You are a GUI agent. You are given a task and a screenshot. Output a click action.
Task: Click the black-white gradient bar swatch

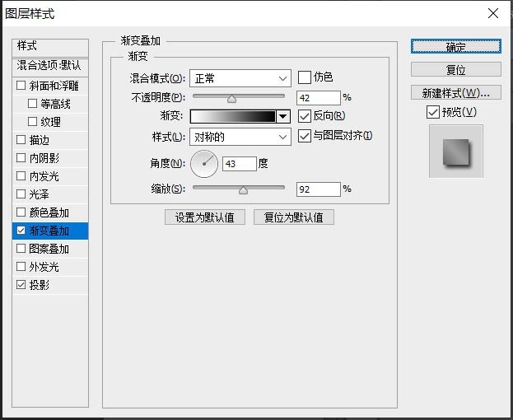click(x=233, y=116)
